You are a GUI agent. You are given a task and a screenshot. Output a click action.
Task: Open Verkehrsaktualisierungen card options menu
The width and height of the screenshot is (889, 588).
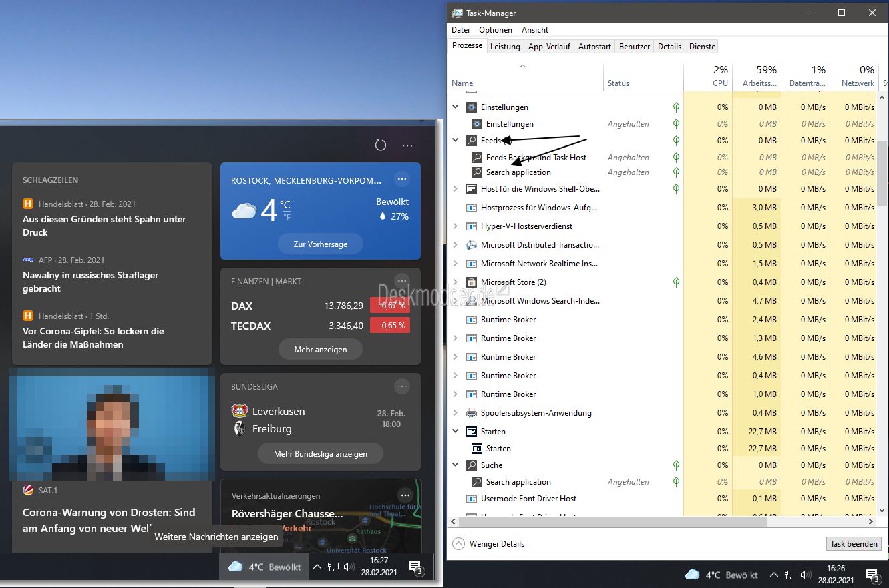point(405,495)
